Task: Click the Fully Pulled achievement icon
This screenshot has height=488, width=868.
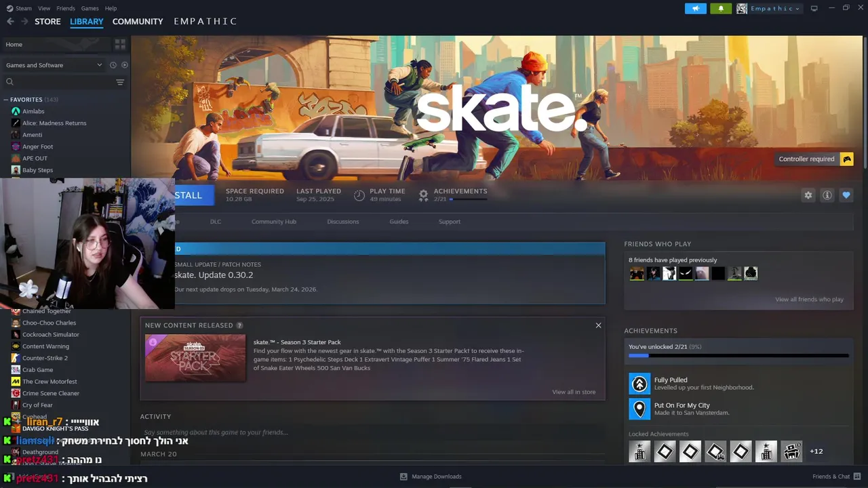Action: click(639, 384)
